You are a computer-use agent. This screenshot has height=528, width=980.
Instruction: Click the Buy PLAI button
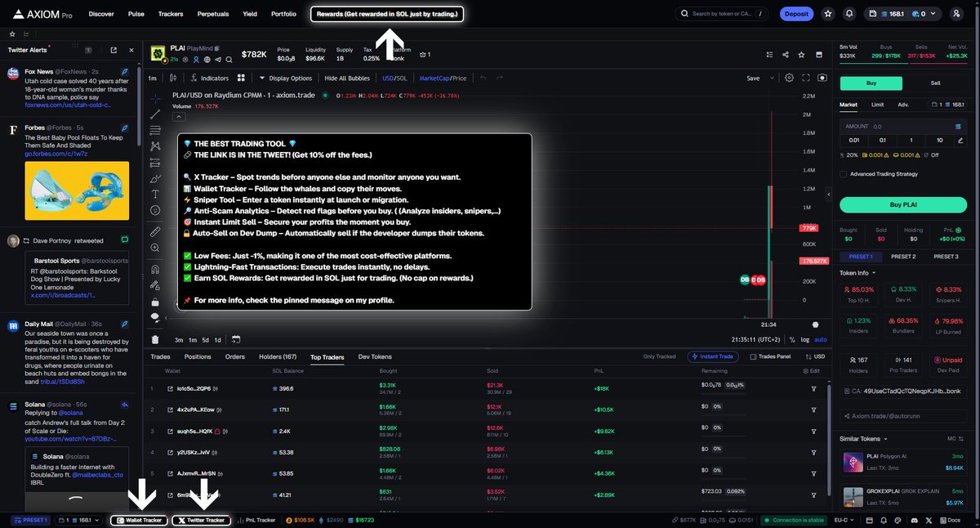click(x=902, y=204)
